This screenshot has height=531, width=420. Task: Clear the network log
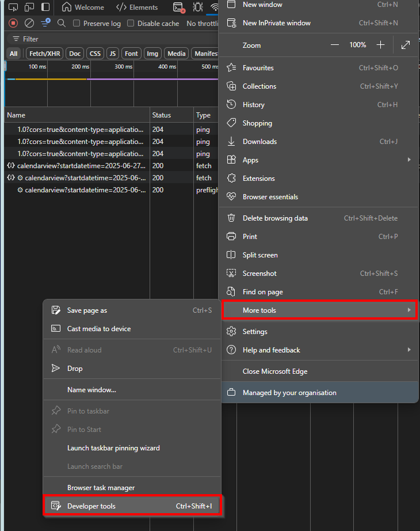click(x=29, y=23)
